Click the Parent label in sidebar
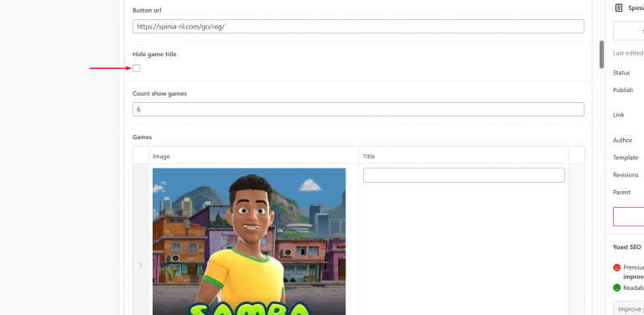The height and width of the screenshot is (315, 644). point(622,192)
